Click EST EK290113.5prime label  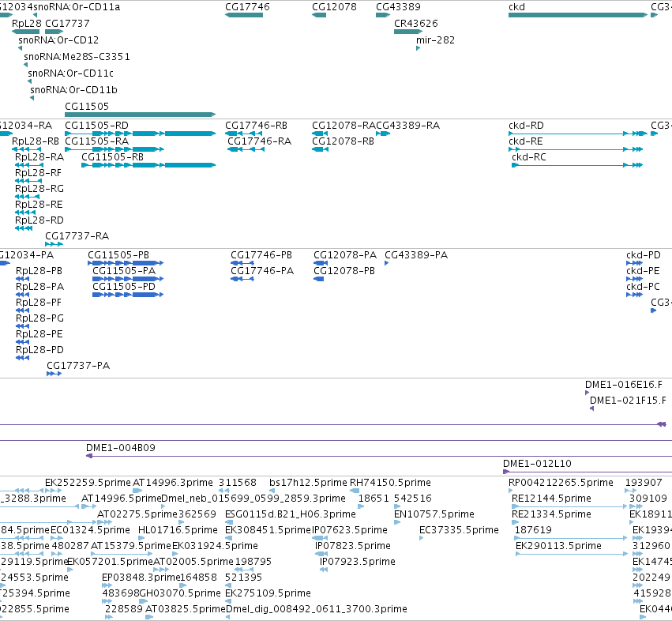pyautogui.click(x=558, y=547)
